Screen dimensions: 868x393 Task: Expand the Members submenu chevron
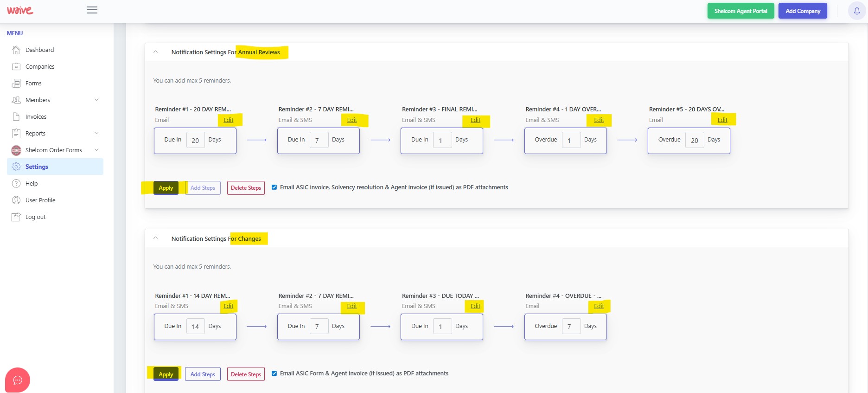tap(96, 100)
